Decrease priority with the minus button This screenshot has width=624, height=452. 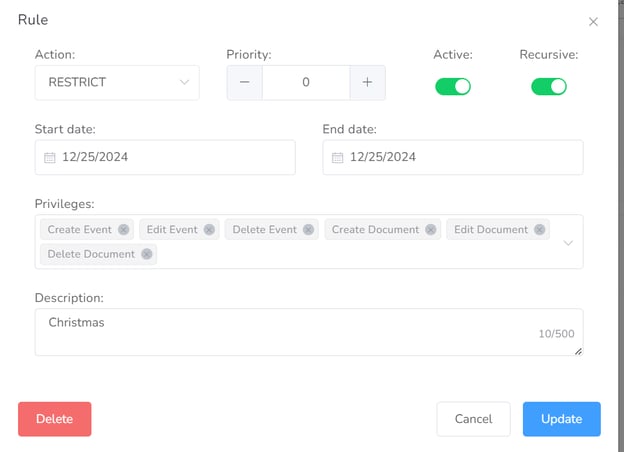[245, 83]
